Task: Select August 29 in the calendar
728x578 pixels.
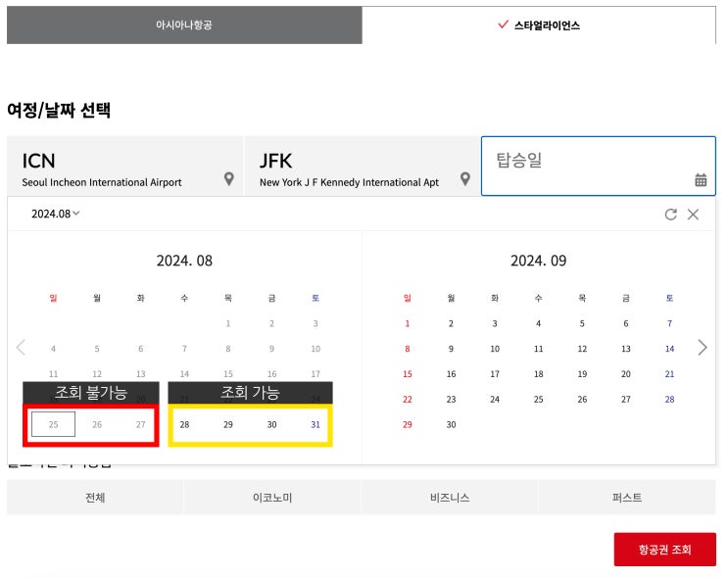Action: 228,424
